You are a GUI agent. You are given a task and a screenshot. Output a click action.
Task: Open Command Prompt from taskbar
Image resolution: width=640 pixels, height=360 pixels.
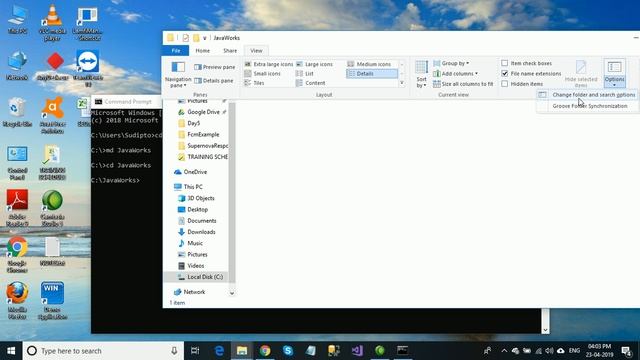[x=402, y=351]
